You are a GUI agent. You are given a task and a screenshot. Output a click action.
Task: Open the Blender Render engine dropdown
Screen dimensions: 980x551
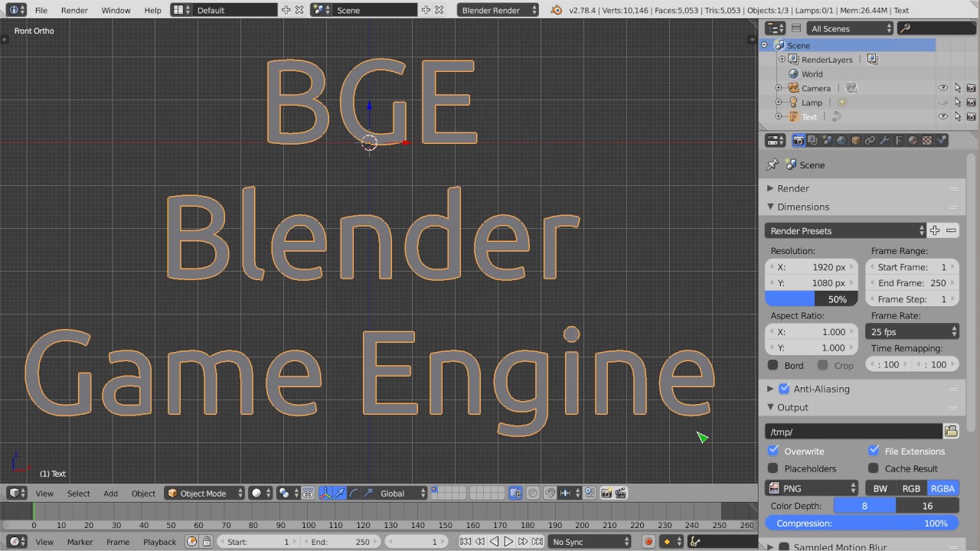(498, 10)
